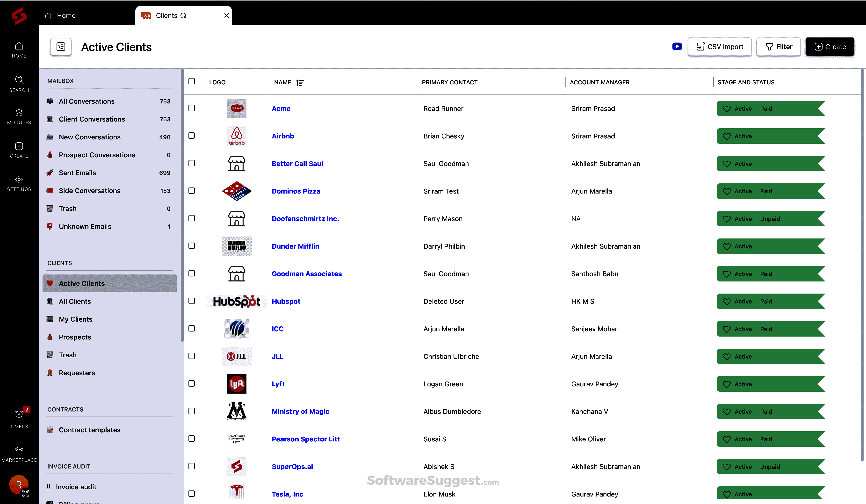Click the refresh icon on Clients tab
This screenshot has height=504, width=866.
coord(183,15)
